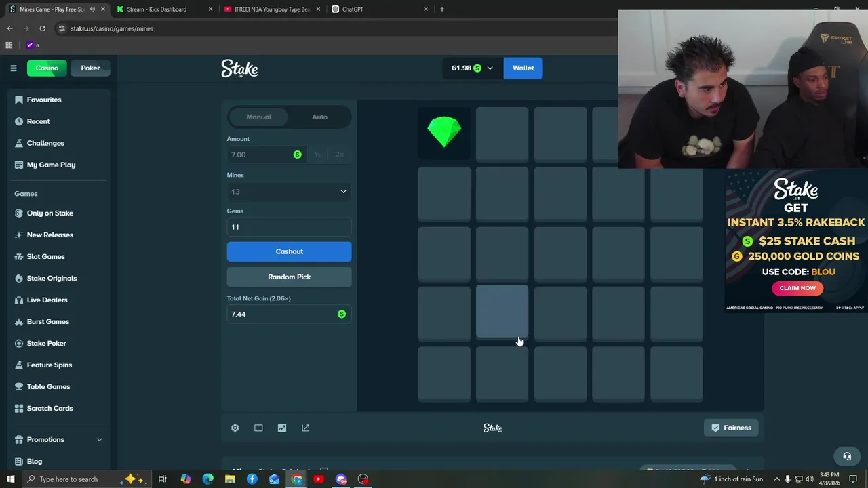Show hidden system tray icons

(777, 479)
